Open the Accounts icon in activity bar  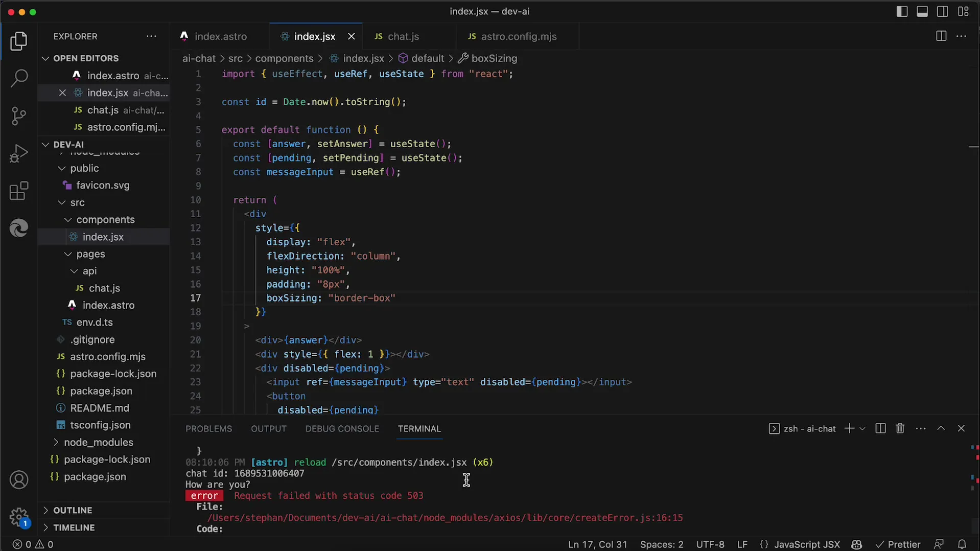tap(19, 480)
